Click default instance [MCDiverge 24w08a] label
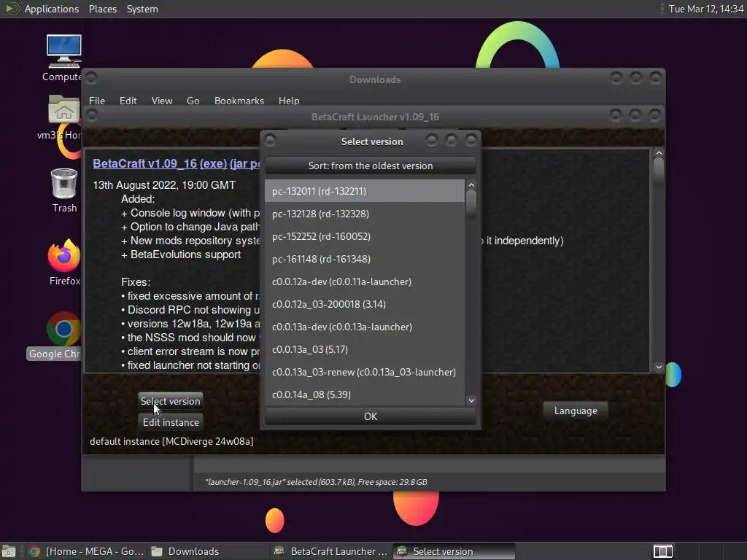This screenshot has width=747, height=560. (171, 441)
